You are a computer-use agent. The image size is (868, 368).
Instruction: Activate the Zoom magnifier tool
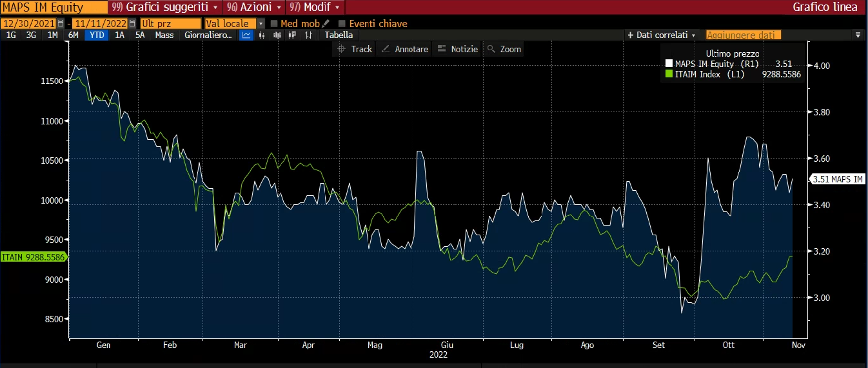(504, 49)
